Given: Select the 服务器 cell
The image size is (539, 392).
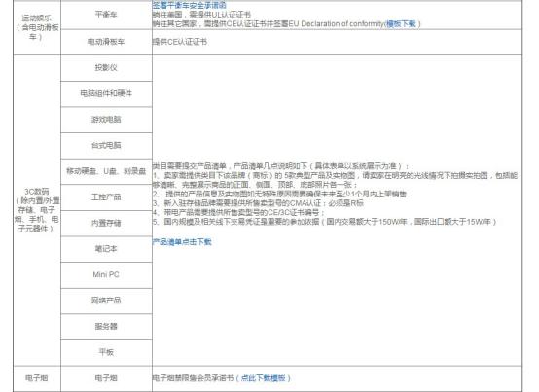Looking at the screenshot, I should 106,327.
